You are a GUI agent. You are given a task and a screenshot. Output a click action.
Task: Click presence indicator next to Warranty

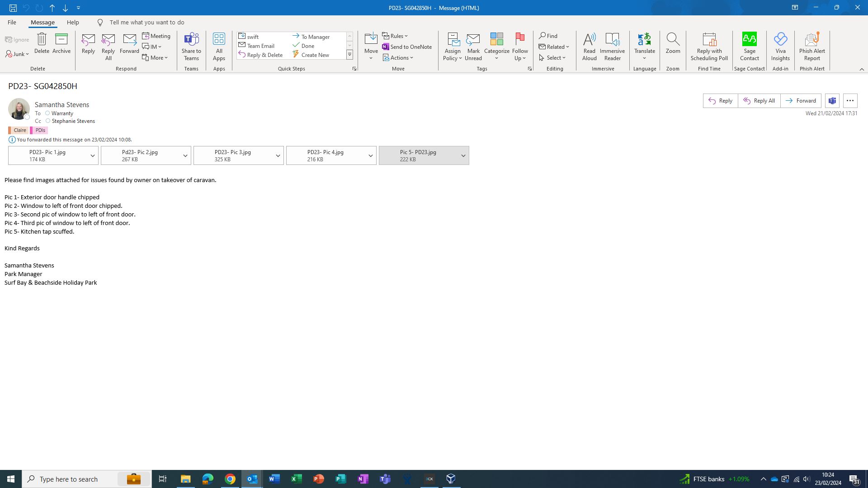coord(47,113)
